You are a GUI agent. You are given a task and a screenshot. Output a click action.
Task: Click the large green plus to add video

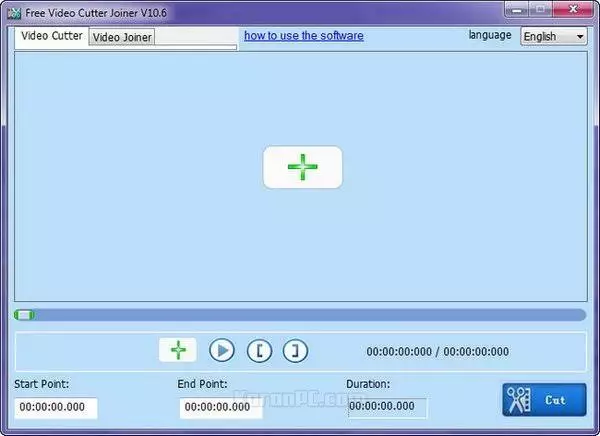302,167
